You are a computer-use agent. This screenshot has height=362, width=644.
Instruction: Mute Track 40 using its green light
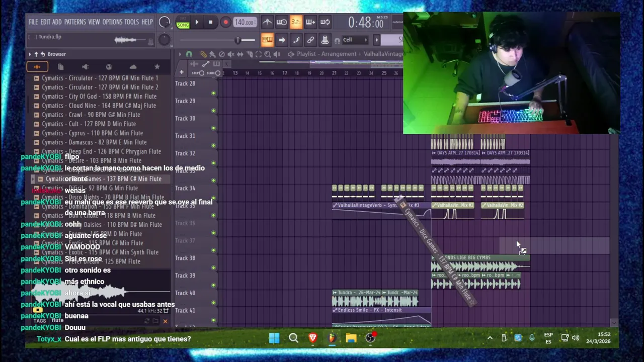click(213, 303)
